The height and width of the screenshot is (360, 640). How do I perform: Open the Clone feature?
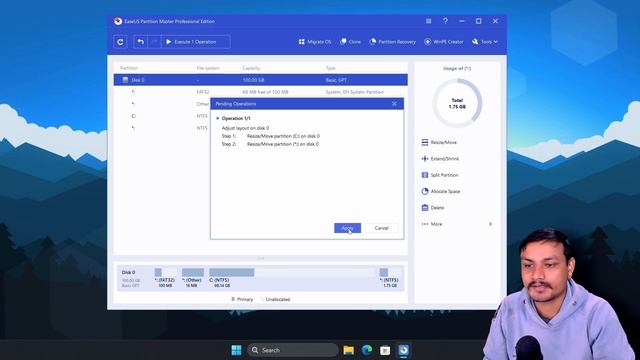pos(351,42)
